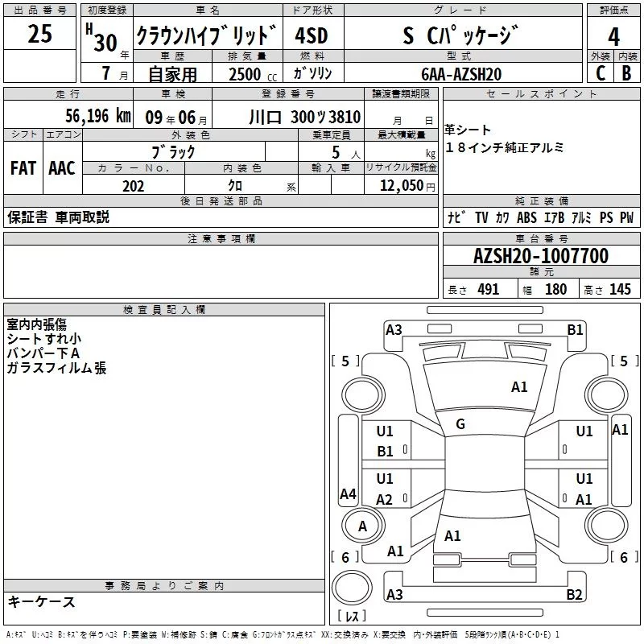The width and height of the screenshot is (644, 644).
Task: Select the first registration year H30
Action: click(x=101, y=38)
